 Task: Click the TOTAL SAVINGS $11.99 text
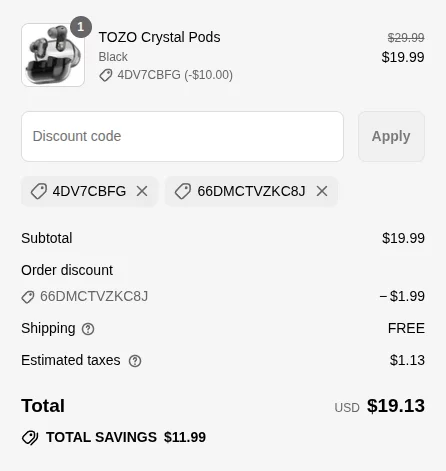(x=126, y=437)
